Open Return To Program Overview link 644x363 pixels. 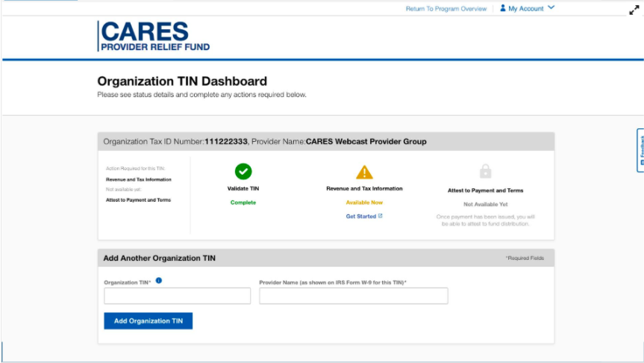[446, 9]
